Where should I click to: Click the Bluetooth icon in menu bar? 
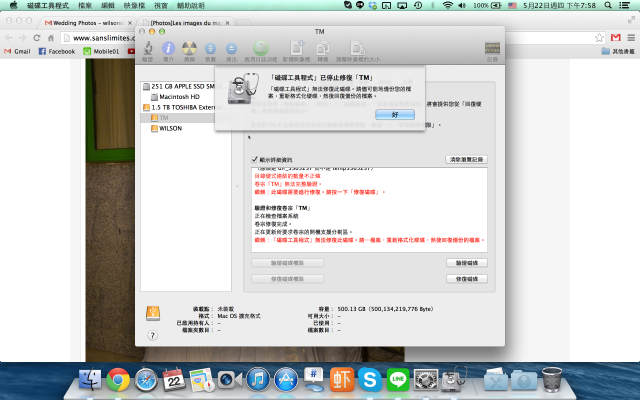click(433, 5)
